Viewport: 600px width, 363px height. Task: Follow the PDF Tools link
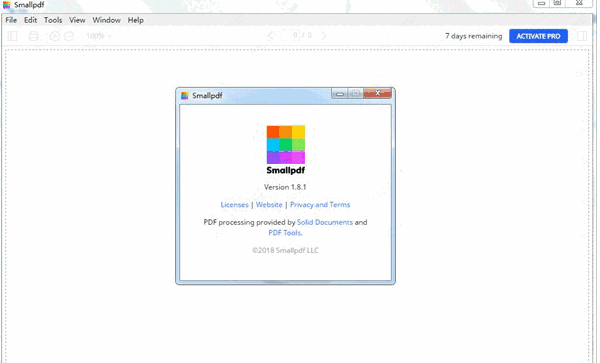285,233
